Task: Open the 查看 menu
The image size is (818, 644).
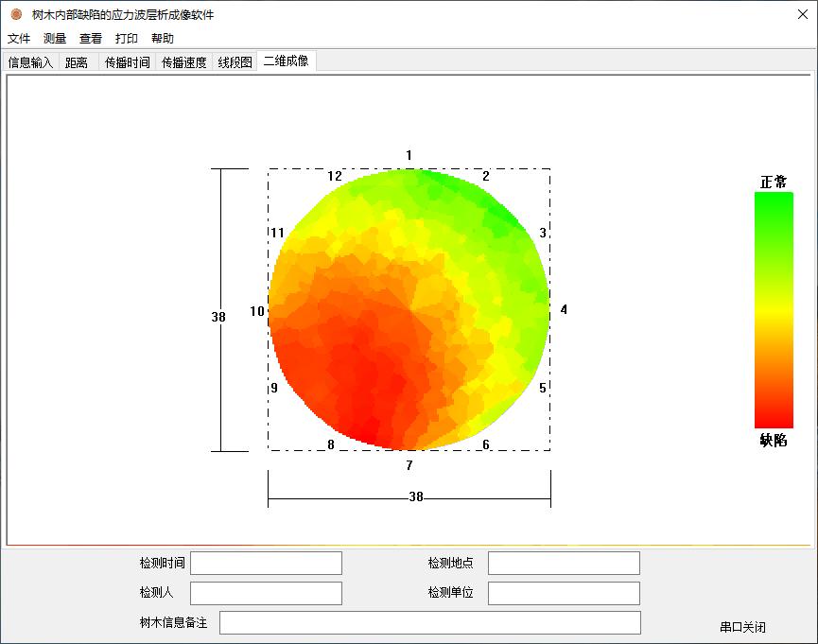Action: (x=91, y=39)
